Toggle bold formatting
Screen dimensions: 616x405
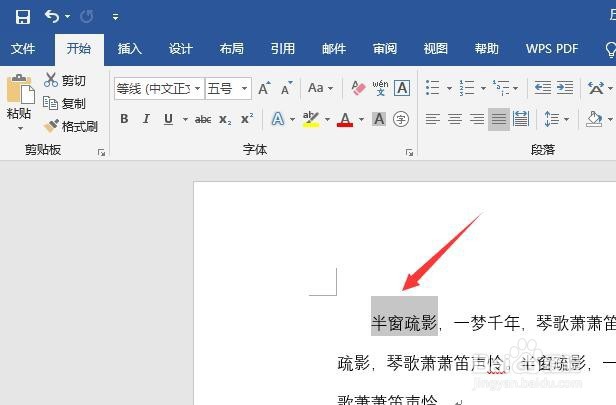(x=124, y=119)
